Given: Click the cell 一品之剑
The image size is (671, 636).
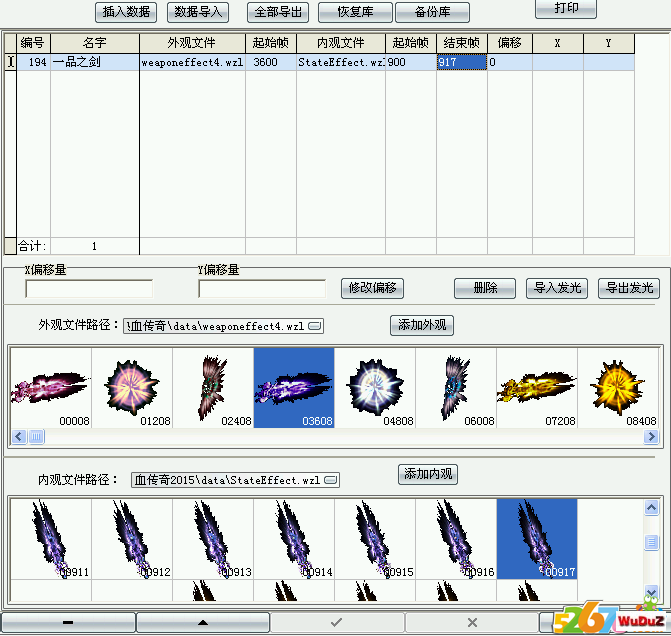Looking at the screenshot, I should tap(95, 62).
